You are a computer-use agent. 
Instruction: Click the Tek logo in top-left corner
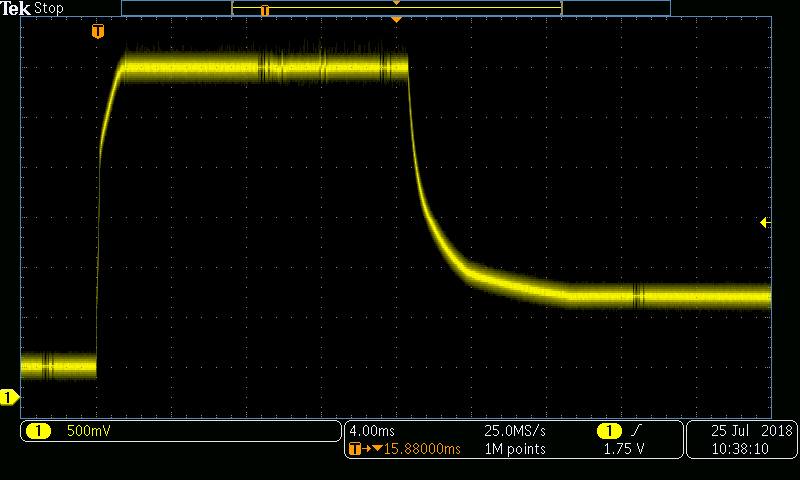click(17, 8)
